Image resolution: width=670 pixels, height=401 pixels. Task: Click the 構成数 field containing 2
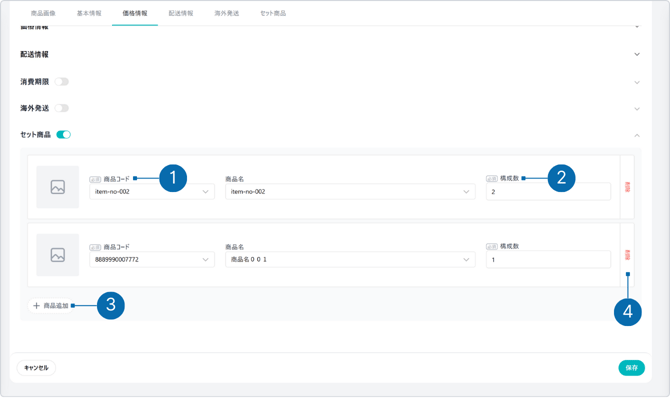click(x=547, y=192)
